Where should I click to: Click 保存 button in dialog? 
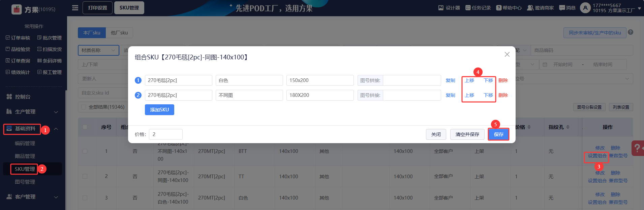point(499,134)
